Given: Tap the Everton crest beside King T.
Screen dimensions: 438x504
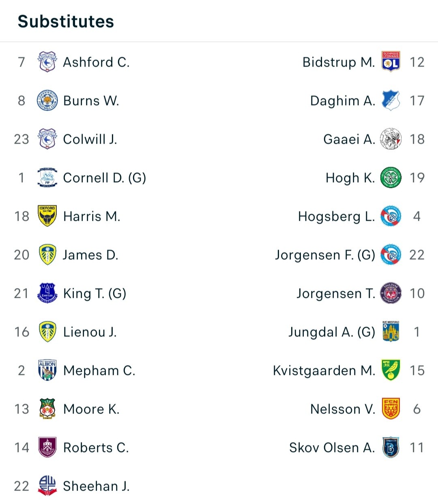Looking at the screenshot, I should click(x=47, y=293).
